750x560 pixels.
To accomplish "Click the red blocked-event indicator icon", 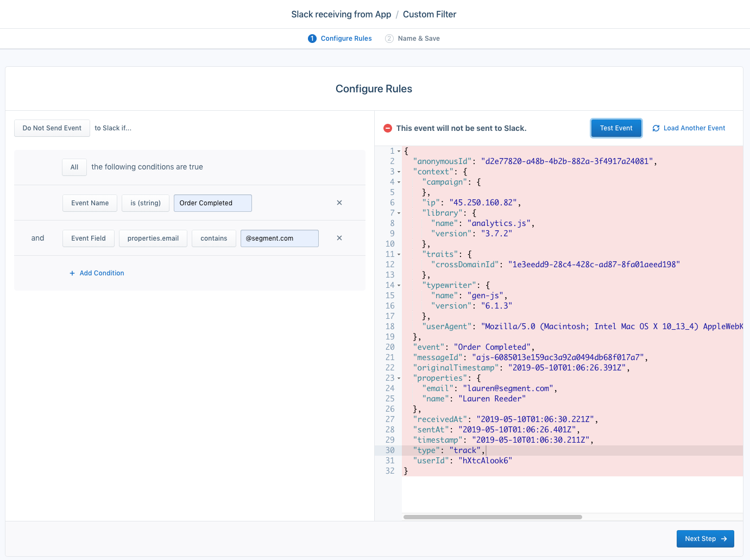I will click(388, 128).
